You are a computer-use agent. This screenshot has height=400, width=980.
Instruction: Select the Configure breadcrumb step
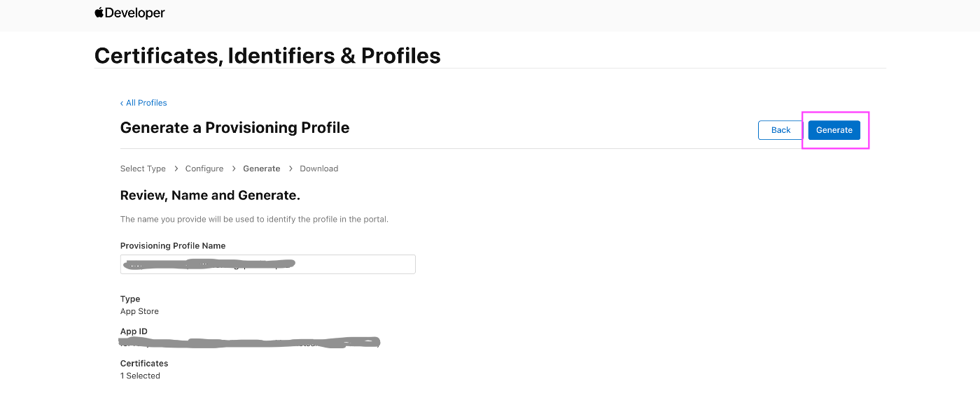point(204,169)
